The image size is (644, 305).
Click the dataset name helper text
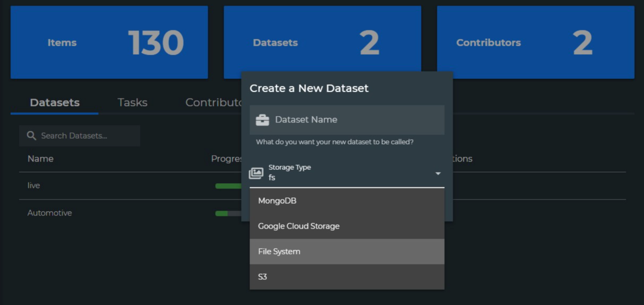[x=334, y=142]
